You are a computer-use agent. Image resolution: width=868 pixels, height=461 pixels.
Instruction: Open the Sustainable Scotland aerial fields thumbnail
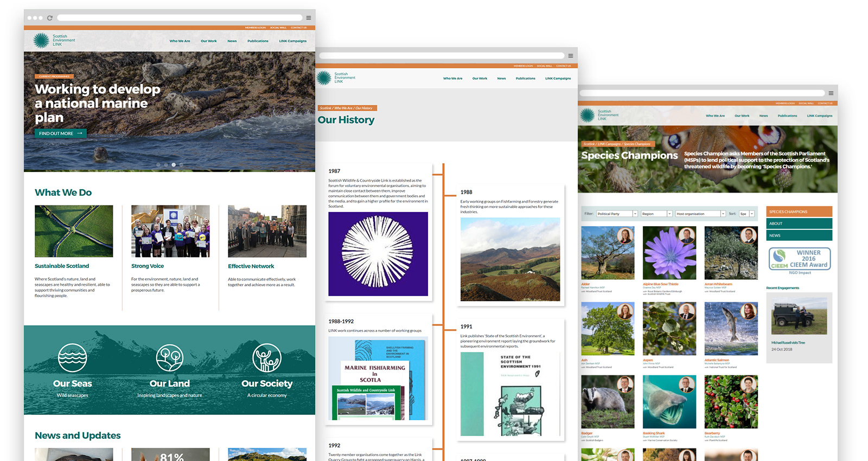[x=74, y=231]
